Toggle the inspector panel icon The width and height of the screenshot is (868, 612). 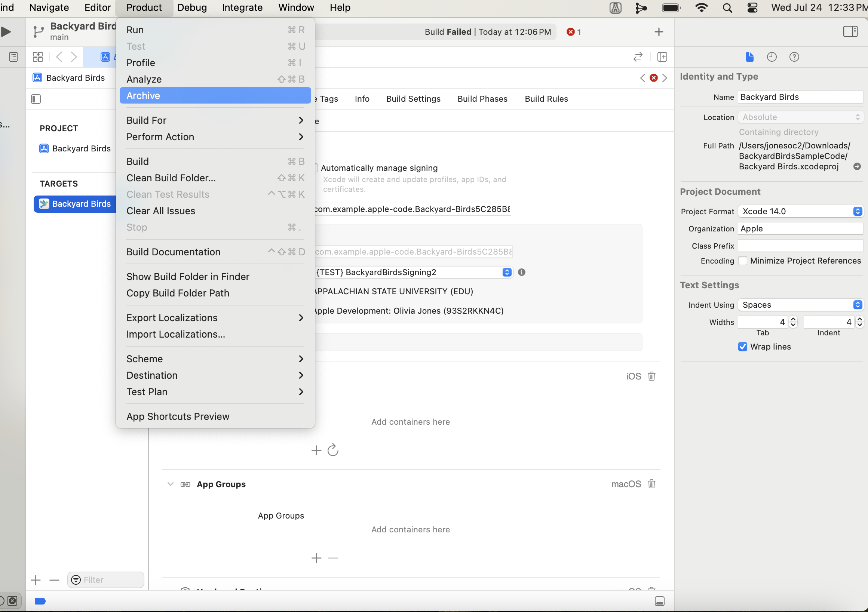pos(850,31)
